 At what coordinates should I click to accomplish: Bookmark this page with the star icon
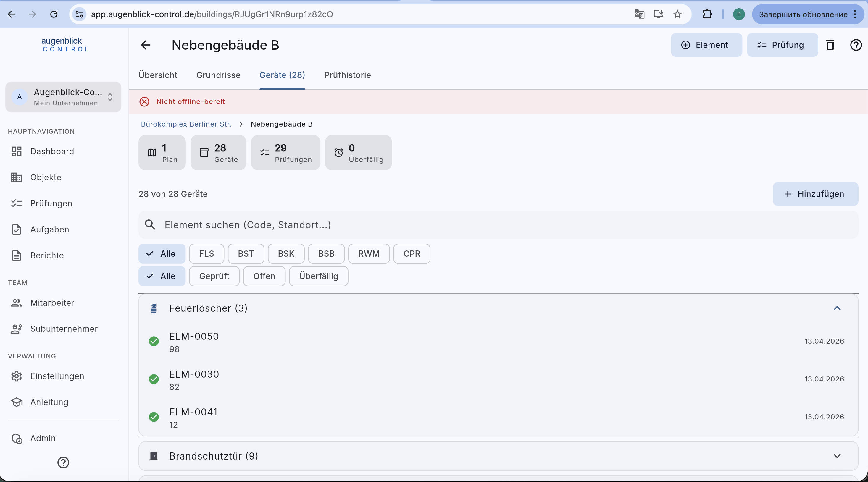click(x=677, y=14)
